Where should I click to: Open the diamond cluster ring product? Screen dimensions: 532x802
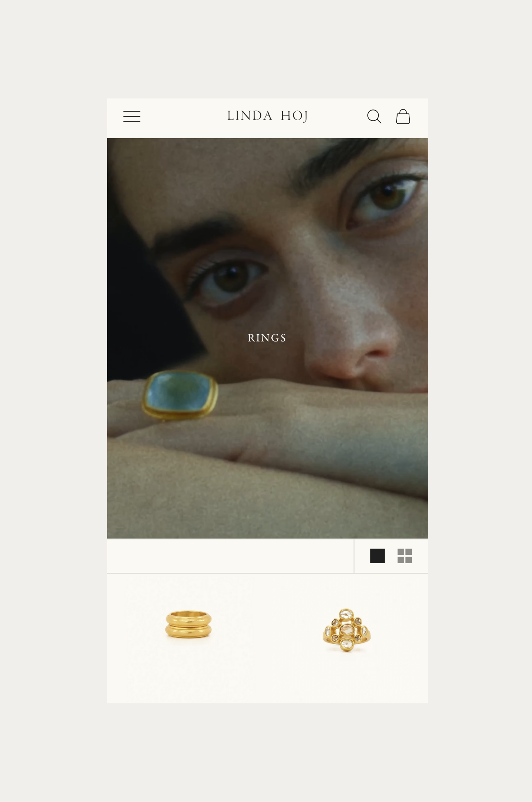point(347,630)
